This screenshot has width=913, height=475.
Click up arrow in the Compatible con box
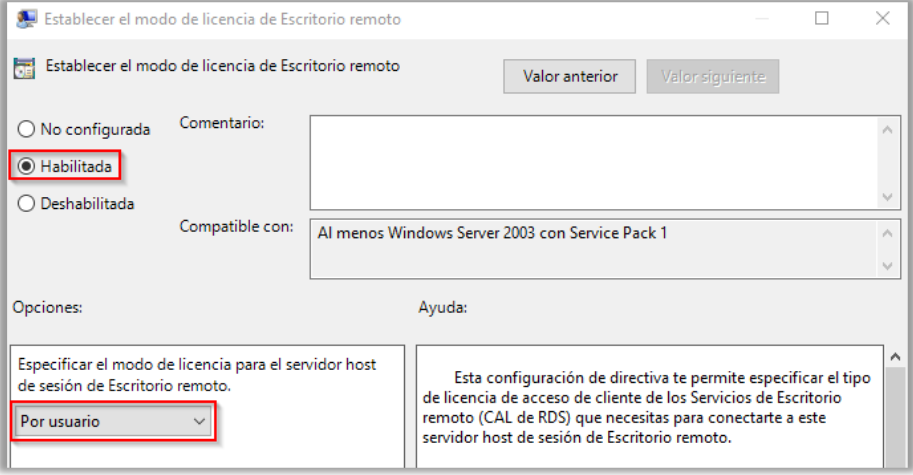pyautogui.click(x=886, y=234)
